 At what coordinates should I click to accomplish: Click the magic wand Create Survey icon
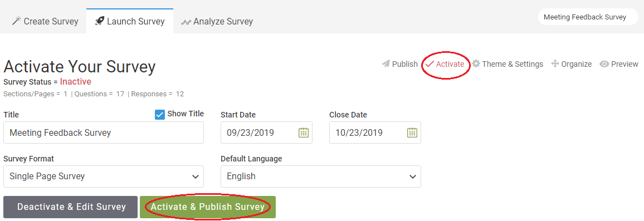tap(16, 21)
